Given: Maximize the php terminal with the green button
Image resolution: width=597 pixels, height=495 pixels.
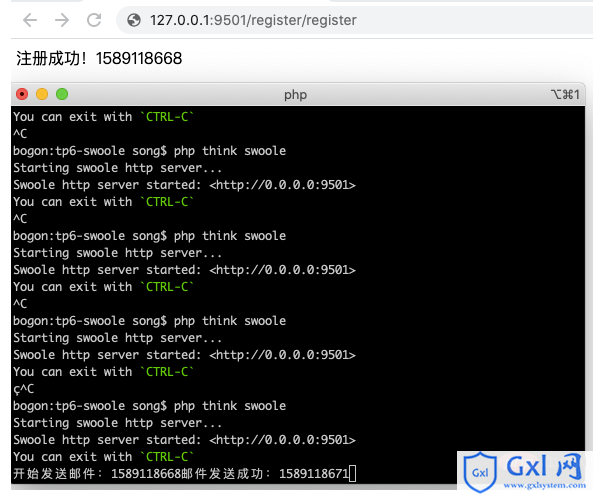Looking at the screenshot, I should coord(62,94).
